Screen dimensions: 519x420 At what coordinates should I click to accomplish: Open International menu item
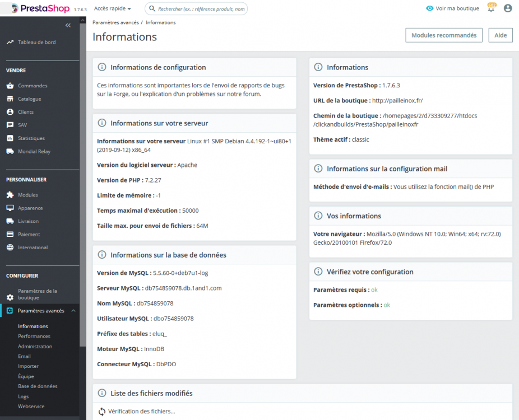[x=33, y=248]
